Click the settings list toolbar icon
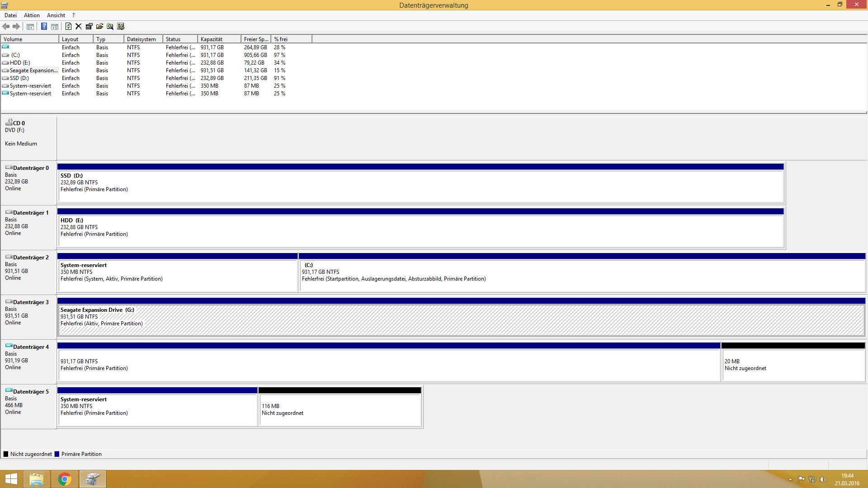868x488 pixels. pos(121,26)
